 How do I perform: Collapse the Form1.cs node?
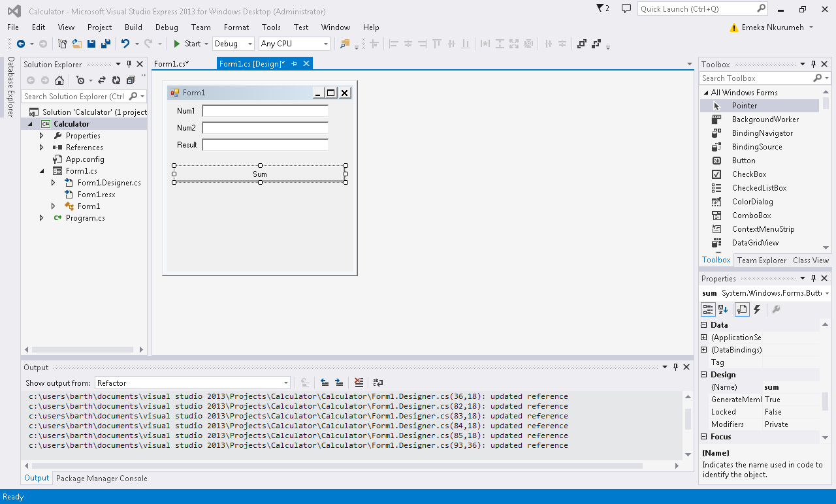coord(42,171)
